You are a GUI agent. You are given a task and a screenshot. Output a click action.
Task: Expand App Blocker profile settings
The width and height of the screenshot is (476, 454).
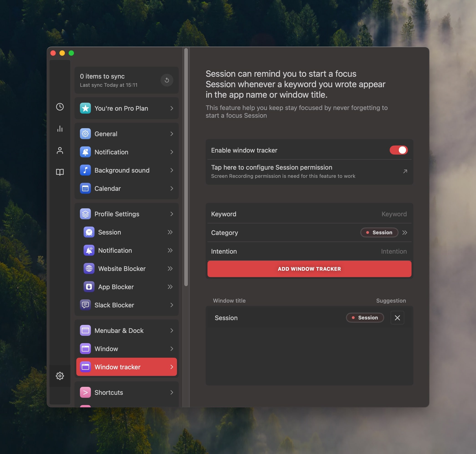click(170, 287)
